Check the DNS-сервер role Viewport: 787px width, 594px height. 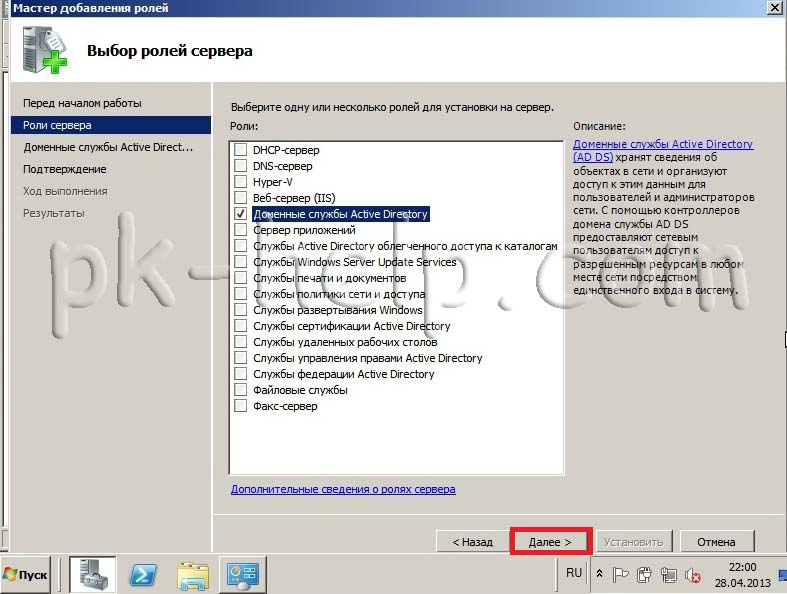tap(241, 166)
